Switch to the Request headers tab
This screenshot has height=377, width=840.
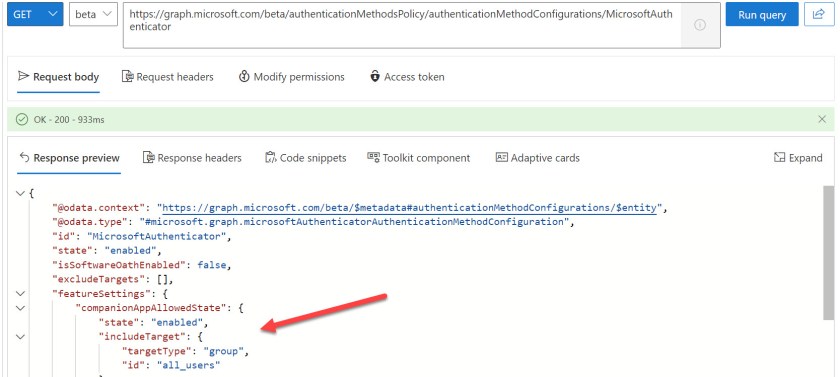pyautogui.click(x=168, y=77)
